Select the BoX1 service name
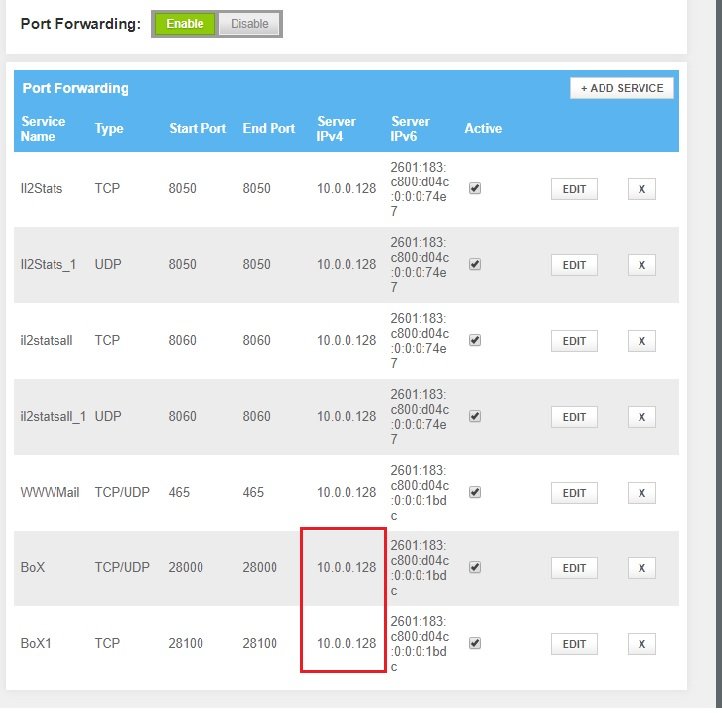722x713 pixels. click(x=36, y=643)
